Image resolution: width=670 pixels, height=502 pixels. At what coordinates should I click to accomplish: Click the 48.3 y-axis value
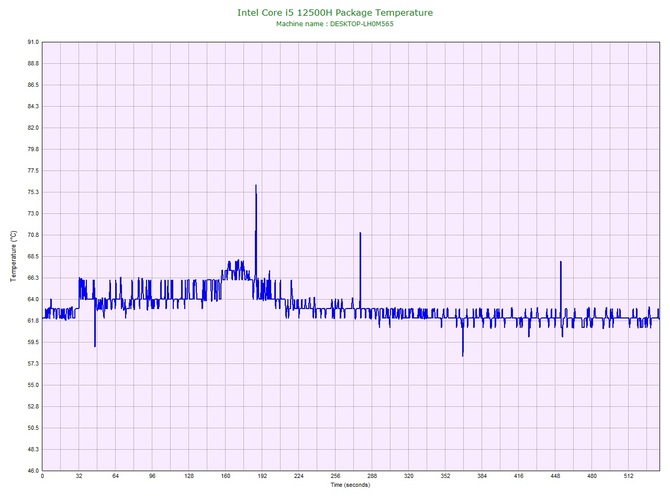33,449
